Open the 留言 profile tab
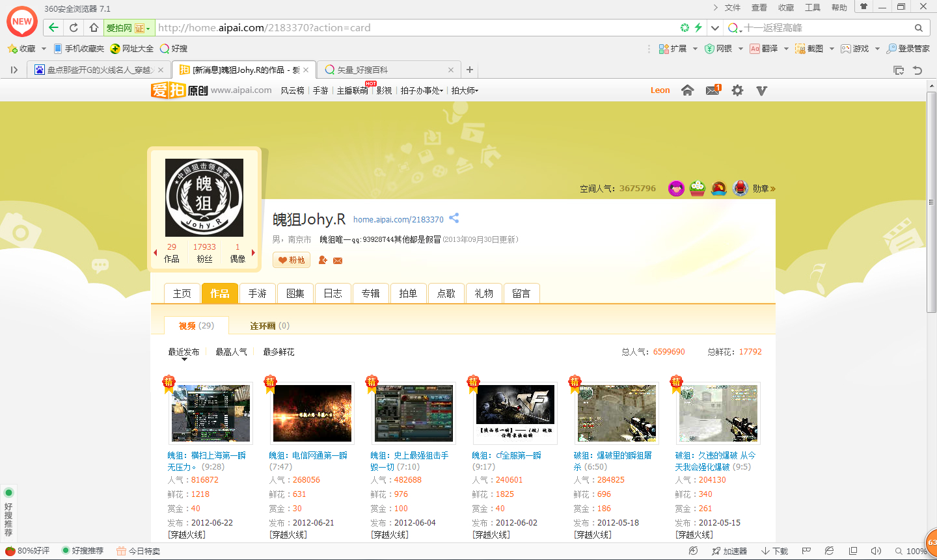The width and height of the screenshot is (937, 560). tap(521, 293)
